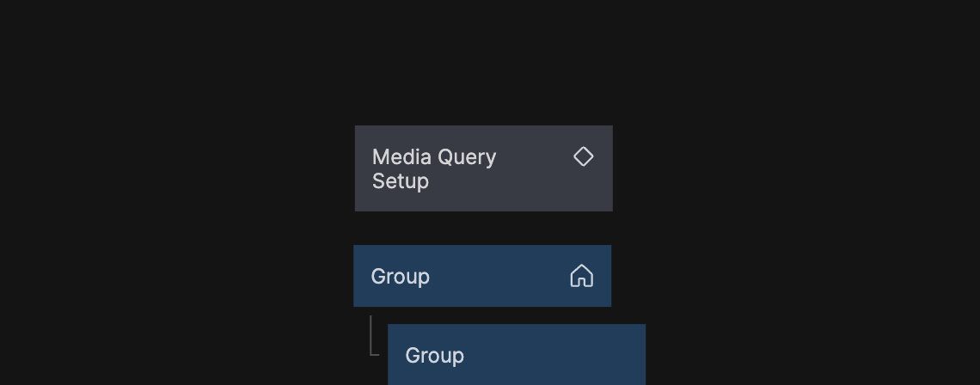Click the gap between Media Query Setup and Group
The image size is (980, 385).
pyautogui.click(x=483, y=229)
